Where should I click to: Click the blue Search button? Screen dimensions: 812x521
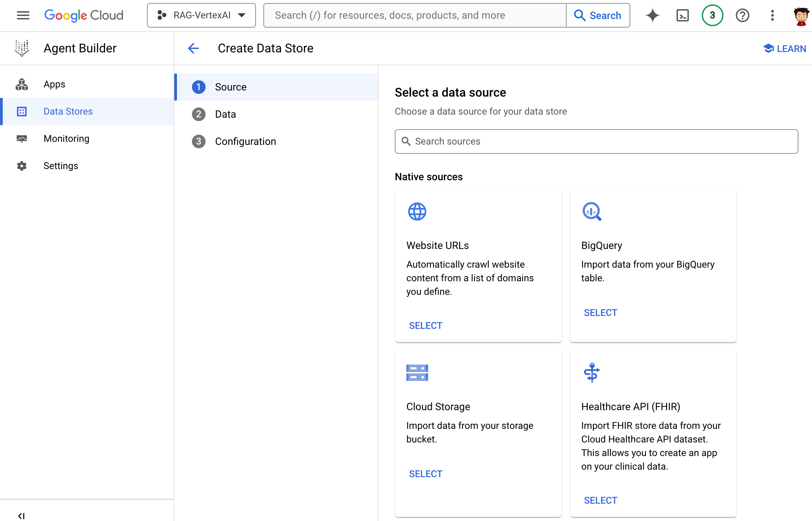(x=598, y=15)
